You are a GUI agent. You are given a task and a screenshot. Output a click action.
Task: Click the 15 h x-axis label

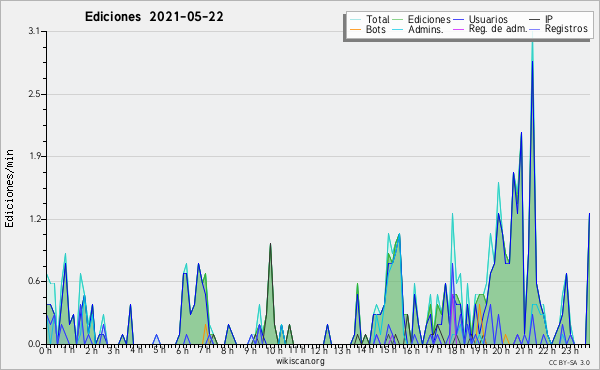click(387, 350)
